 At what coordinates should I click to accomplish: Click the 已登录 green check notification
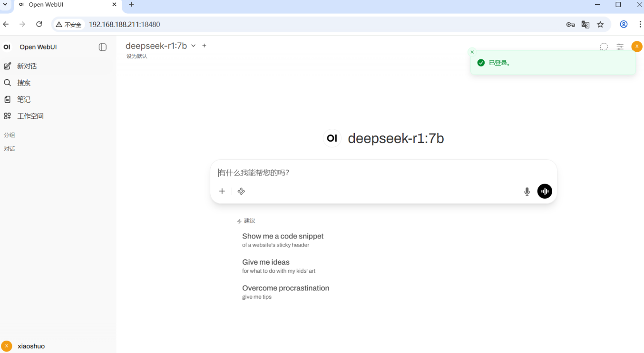pyautogui.click(x=553, y=63)
